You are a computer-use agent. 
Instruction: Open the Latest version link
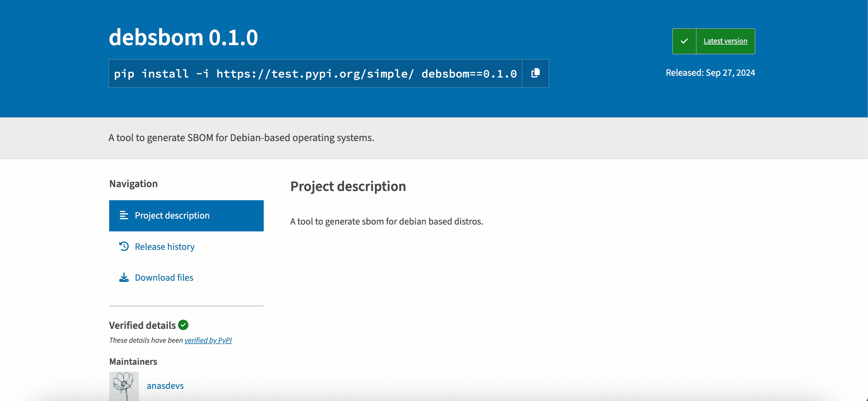[725, 41]
